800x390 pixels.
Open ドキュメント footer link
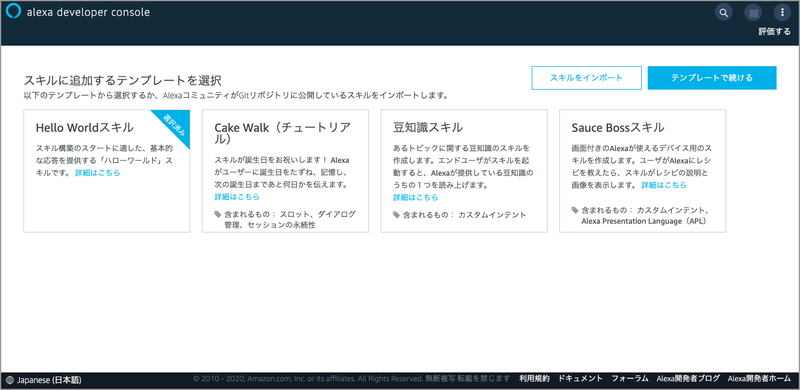pos(580,379)
